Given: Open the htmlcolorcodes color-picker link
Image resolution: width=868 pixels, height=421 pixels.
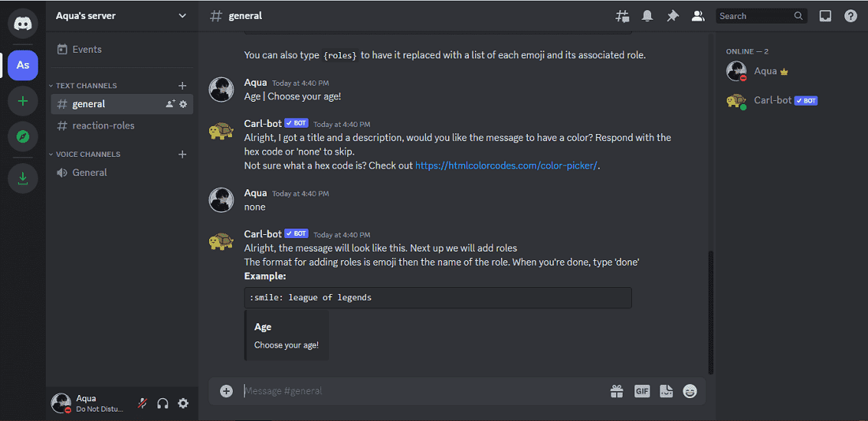Looking at the screenshot, I should pyautogui.click(x=506, y=166).
